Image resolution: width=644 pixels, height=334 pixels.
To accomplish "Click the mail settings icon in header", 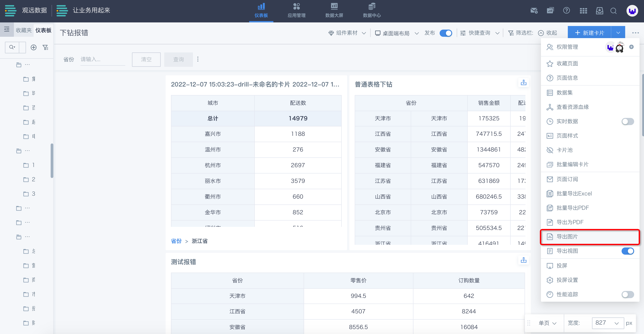I will tap(534, 11).
